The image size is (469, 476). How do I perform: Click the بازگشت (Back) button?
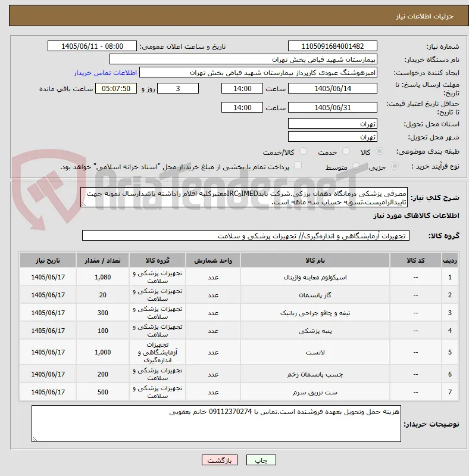[220, 461]
